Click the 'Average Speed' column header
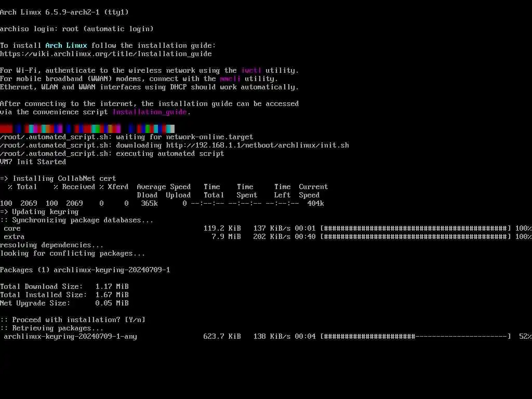Viewport: 532px width, 399px height. click(x=164, y=187)
